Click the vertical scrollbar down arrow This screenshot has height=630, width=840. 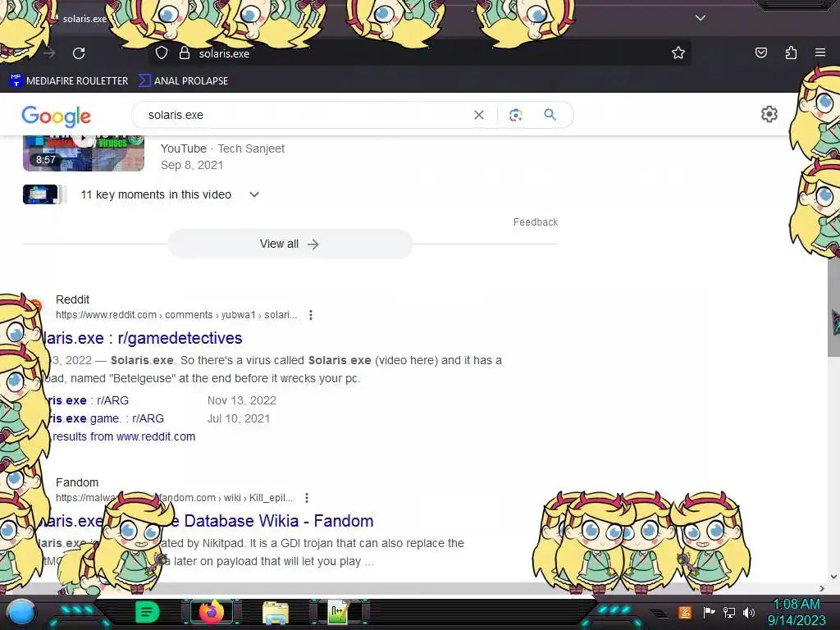pyautogui.click(x=833, y=577)
